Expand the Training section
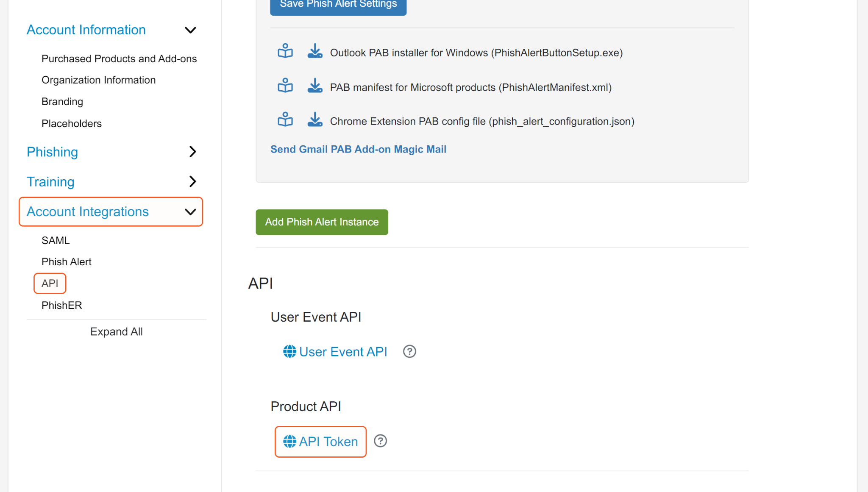Viewport: 868px width, 492px height. (x=192, y=181)
